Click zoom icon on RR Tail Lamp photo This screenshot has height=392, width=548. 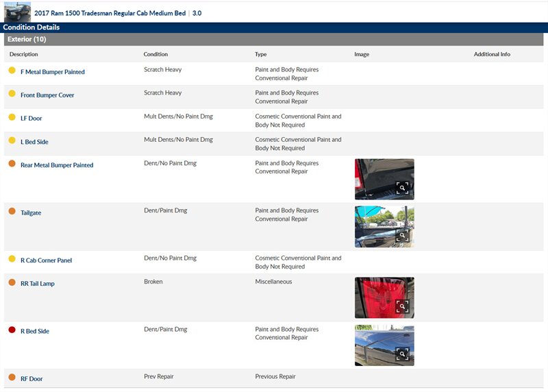(402, 306)
